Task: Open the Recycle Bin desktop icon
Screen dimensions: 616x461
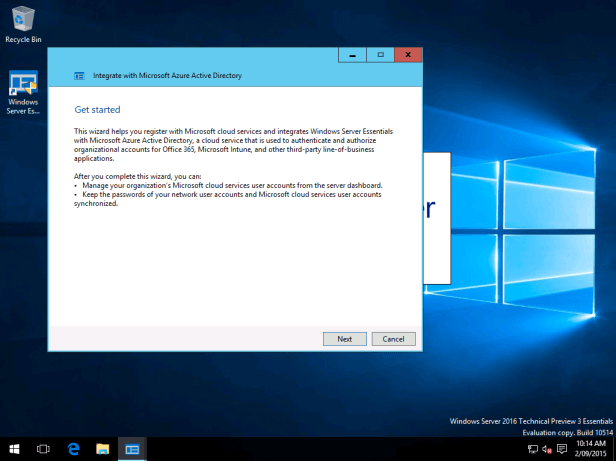Action: pyautogui.click(x=23, y=22)
